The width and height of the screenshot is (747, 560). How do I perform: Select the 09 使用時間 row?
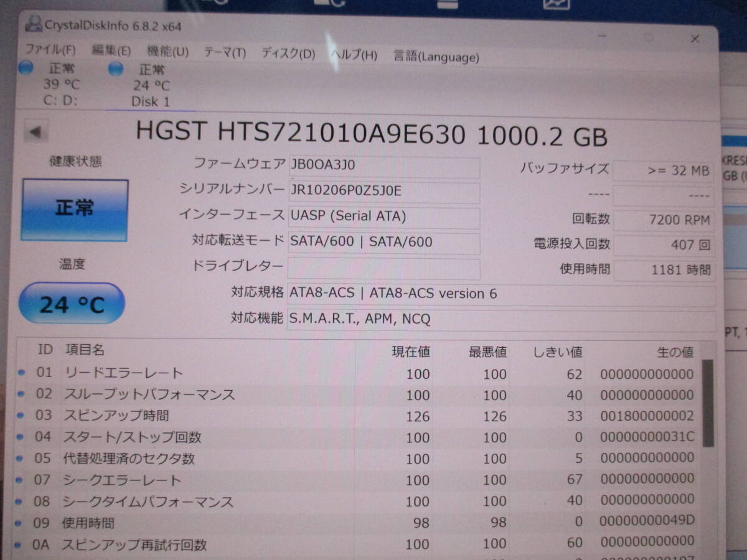point(356,523)
